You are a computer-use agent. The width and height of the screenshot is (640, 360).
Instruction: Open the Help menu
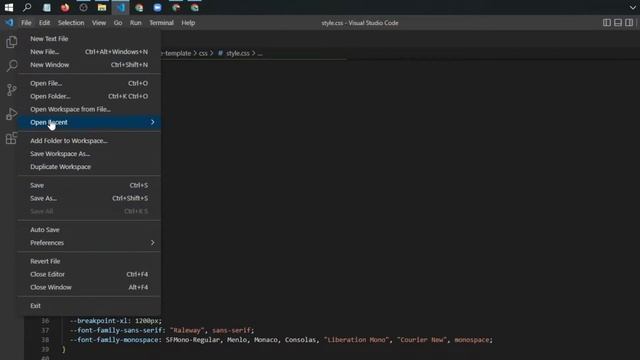coord(188,23)
